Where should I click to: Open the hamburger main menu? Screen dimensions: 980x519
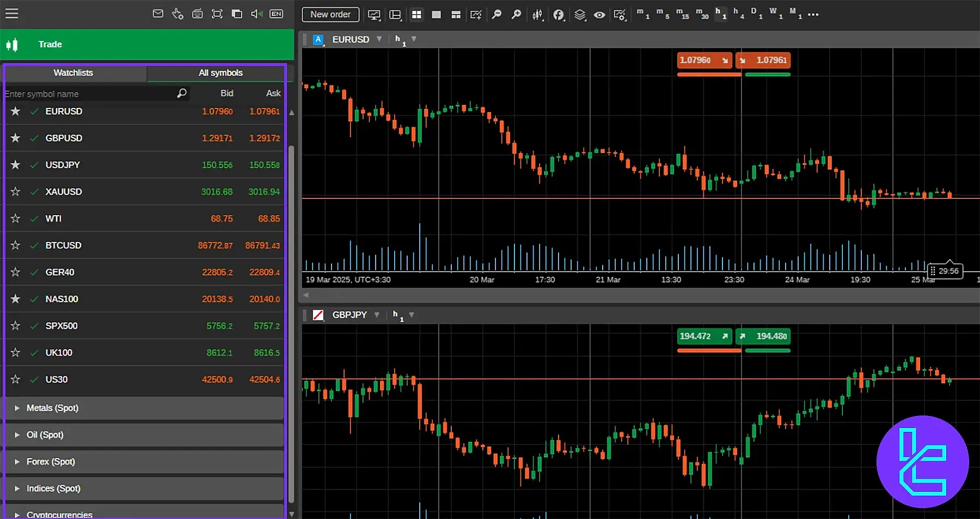pyautogui.click(x=11, y=14)
